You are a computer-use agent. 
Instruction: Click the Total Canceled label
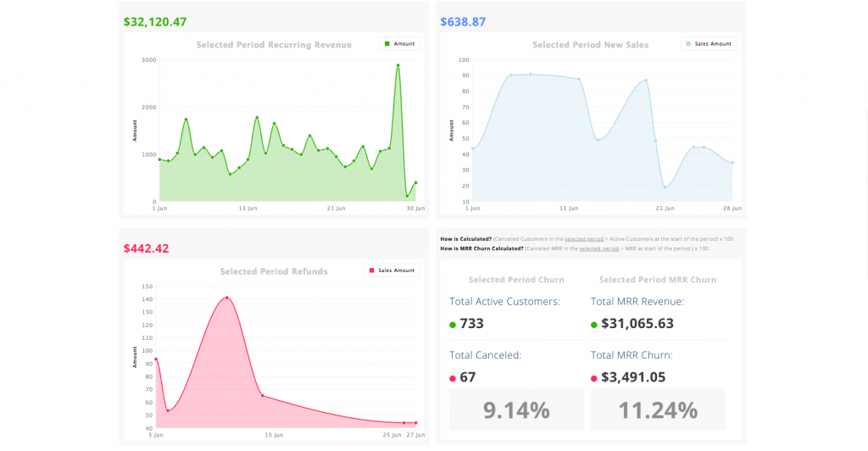click(x=486, y=355)
